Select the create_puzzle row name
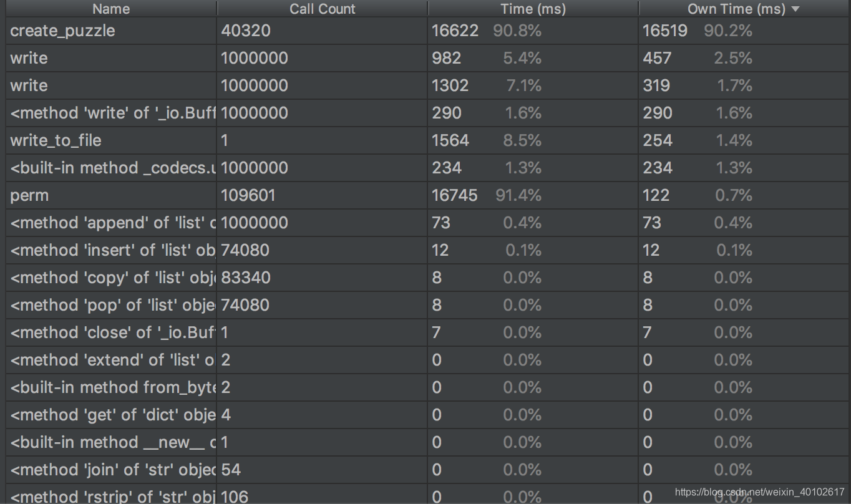The width and height of the screenshot is (851, 504). (x=62, y=31)
